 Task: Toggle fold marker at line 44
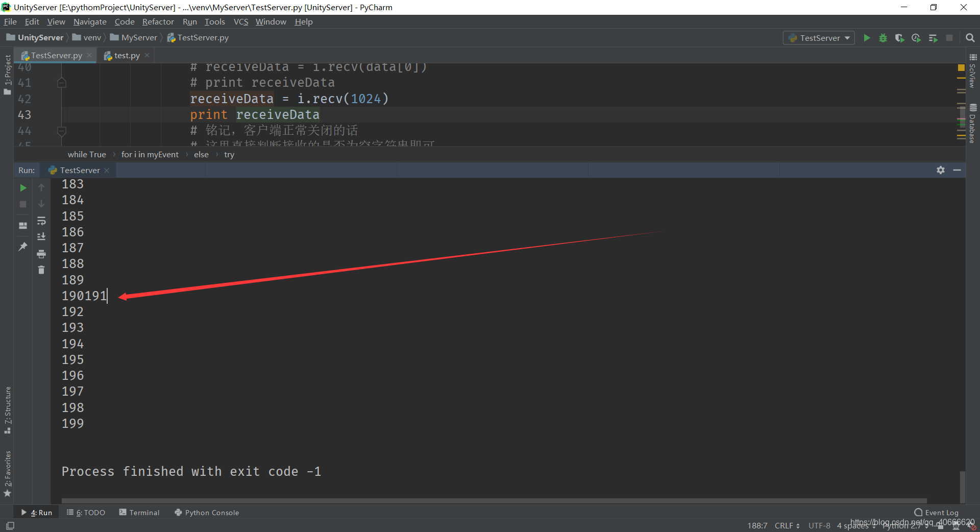(x=62, y=131)
